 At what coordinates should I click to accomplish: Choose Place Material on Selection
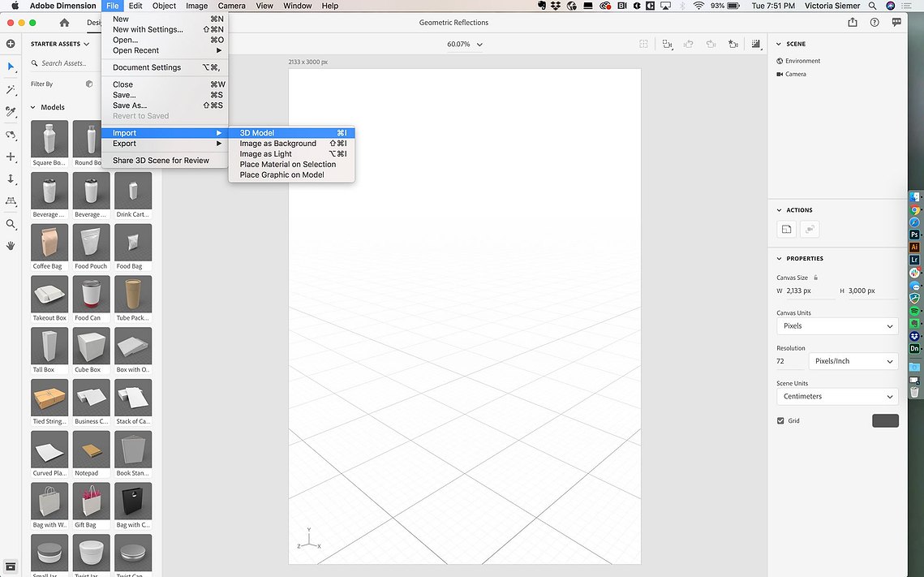point(292,165)
